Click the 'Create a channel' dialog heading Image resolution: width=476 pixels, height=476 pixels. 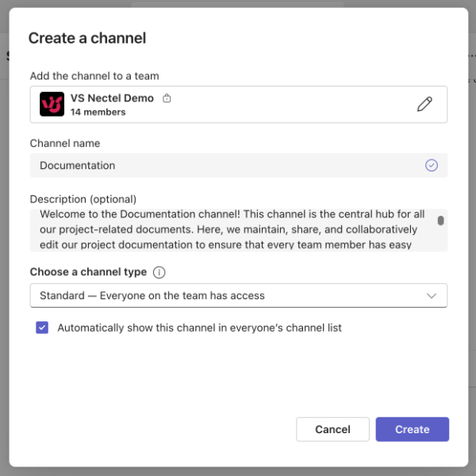(x=87, y=38)
